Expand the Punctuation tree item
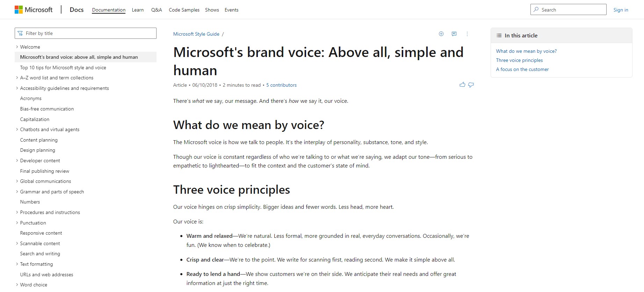The image size is (644, 292). pos(17,222)
